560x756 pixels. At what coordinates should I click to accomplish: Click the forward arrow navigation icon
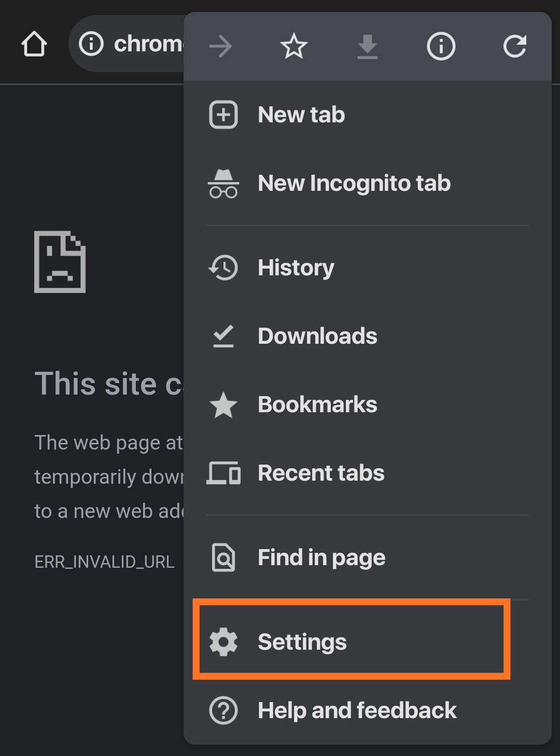point(220,47)
